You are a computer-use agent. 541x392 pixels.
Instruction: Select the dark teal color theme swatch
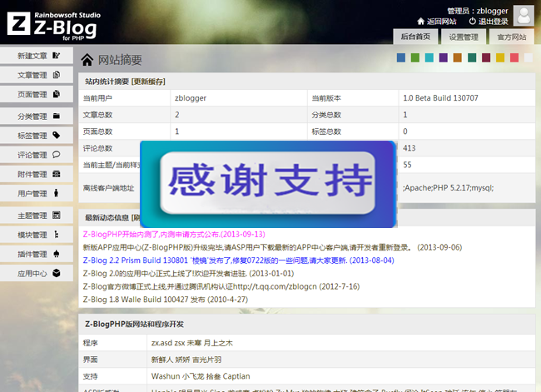pos(472,57)
